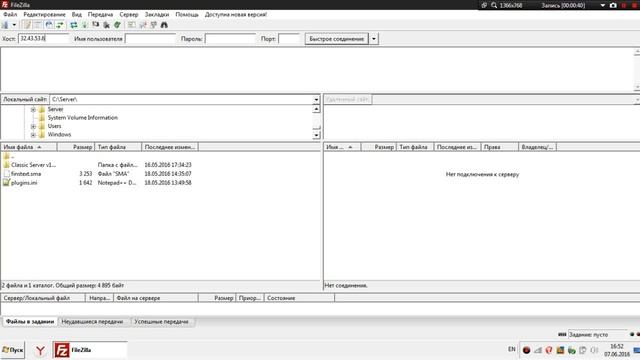Click the Сервер/Локальный файл queue column header
The image size is (640, 360).
(43, 298)
